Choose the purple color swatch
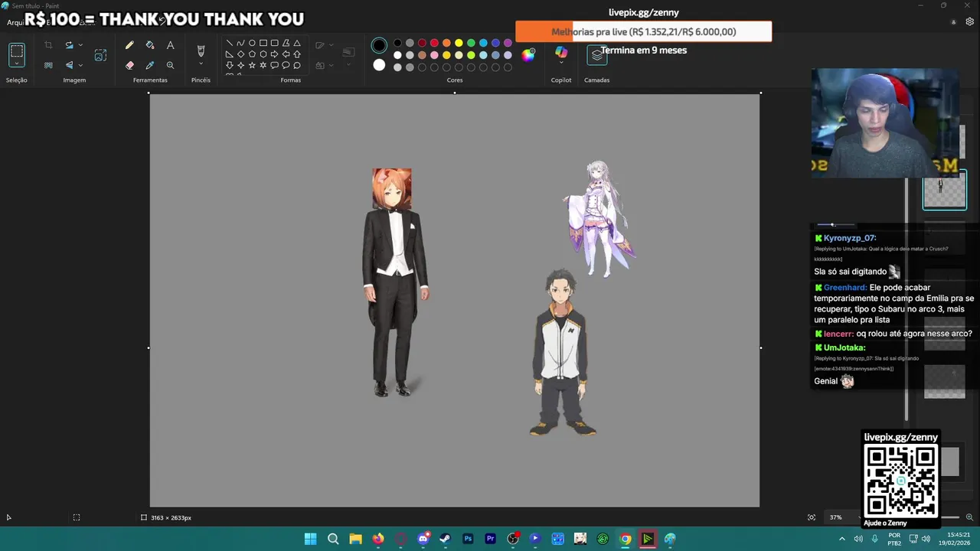 [508, 43]
